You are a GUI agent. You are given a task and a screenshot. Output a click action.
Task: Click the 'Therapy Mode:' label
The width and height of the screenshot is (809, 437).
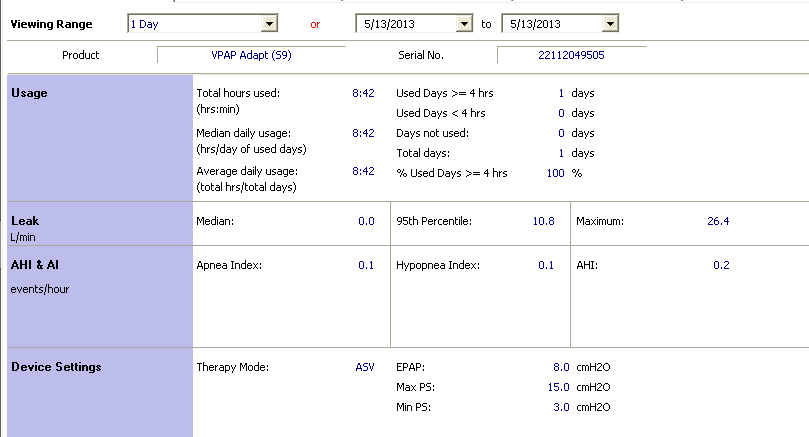coord(233,367)
